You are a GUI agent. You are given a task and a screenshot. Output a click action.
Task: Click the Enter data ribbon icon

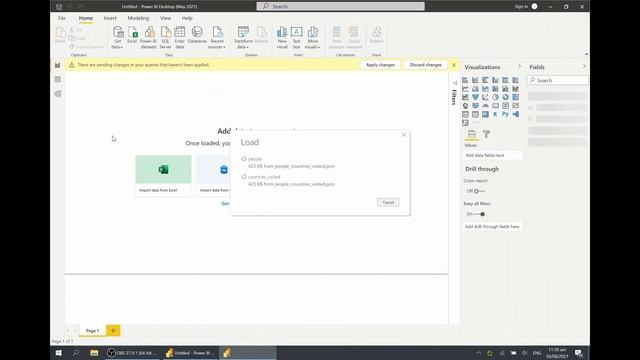(180, 38)
